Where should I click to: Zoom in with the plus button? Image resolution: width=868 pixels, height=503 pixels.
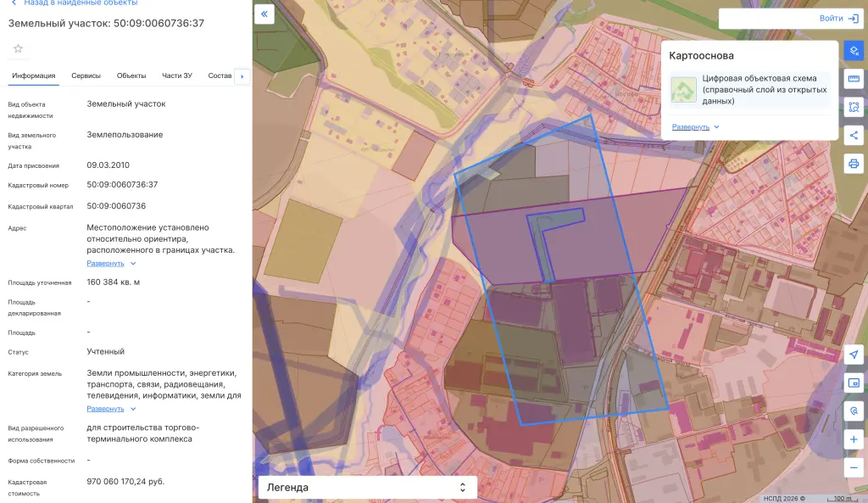[x=854, y=439]
